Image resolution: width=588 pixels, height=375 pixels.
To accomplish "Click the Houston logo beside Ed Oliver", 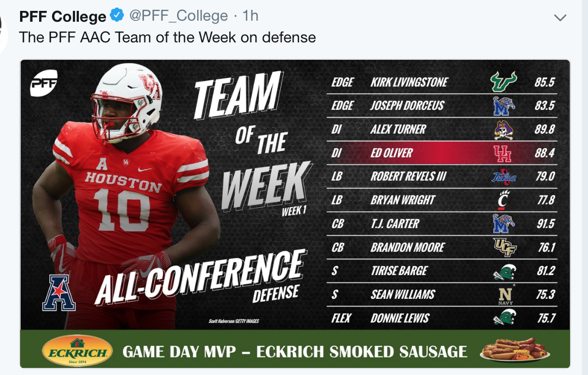I will (502, 153).
